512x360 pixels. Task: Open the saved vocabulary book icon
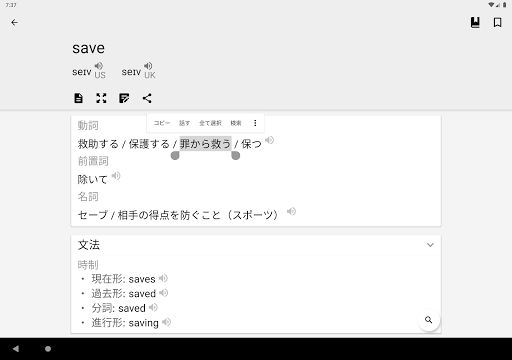click(x=475, y=22)
